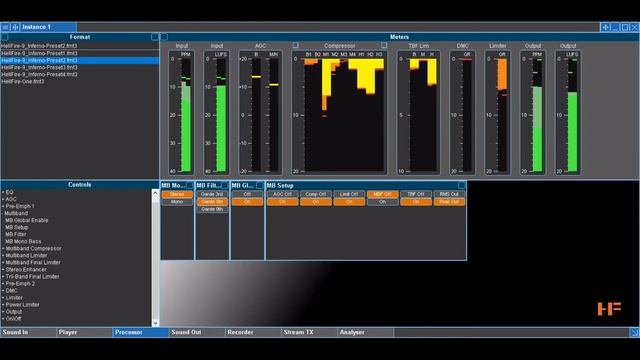Expand the AGC controls node
The height and width of the screenshot is (360, 640).
pos(3,199)
